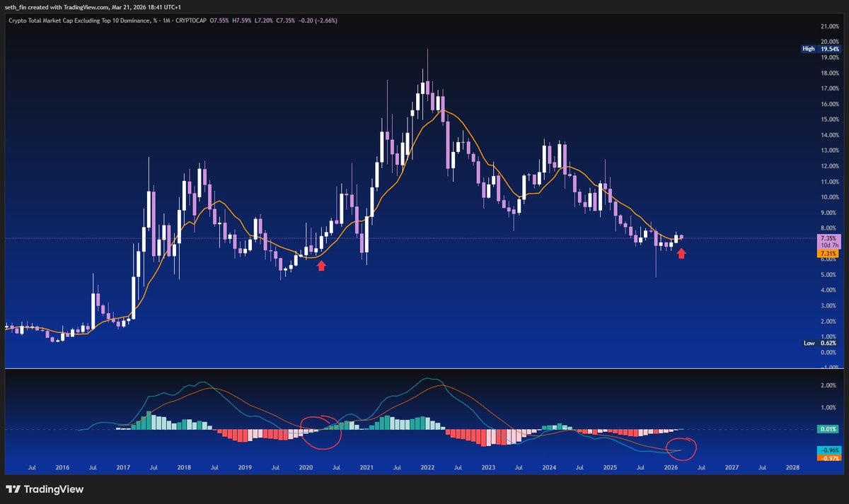Click the 15.00% price axis label
The width and height of the screenshot is (849, 504).
click(x=828, y=120)
